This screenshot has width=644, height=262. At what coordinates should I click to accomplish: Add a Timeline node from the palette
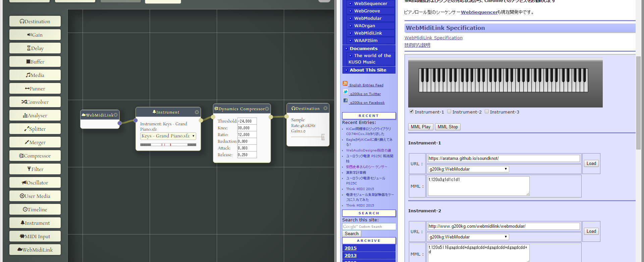(35, 209)
